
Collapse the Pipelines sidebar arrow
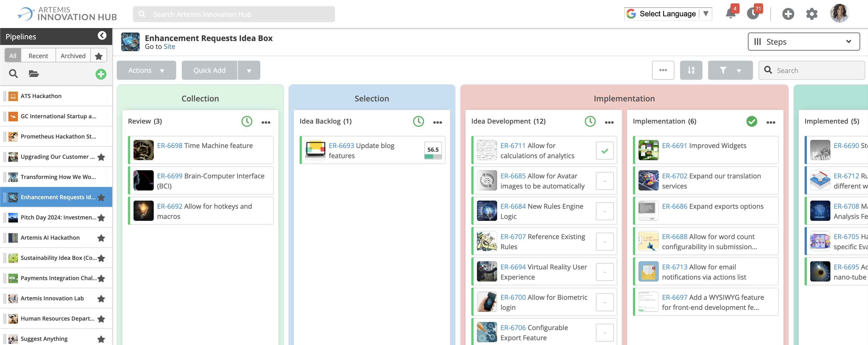point(102,35)
